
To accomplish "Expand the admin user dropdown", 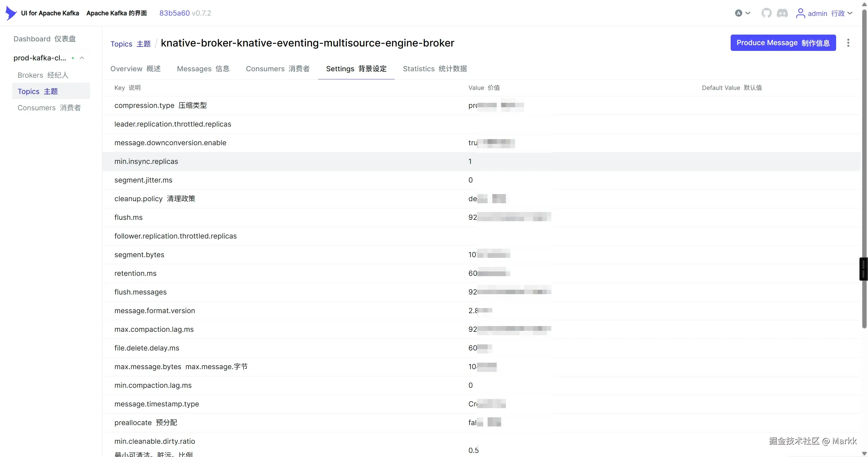I will tap(850, 13).
